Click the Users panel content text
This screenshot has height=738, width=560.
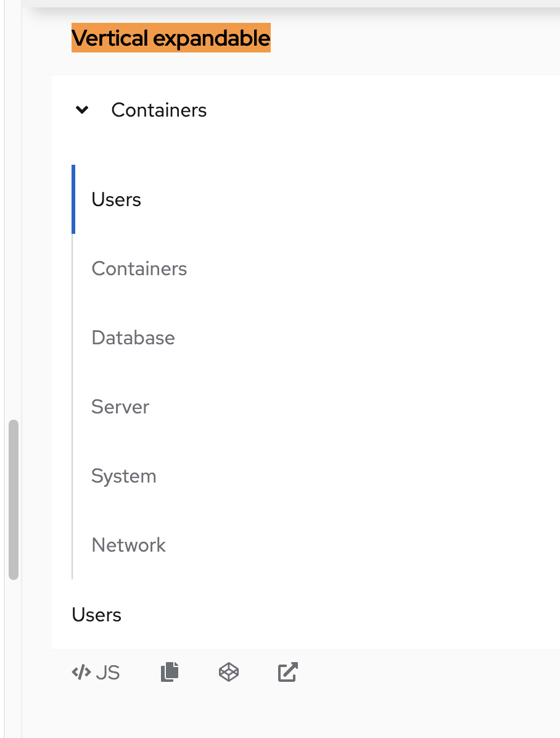pyautogui.click(x=97, y=615)
